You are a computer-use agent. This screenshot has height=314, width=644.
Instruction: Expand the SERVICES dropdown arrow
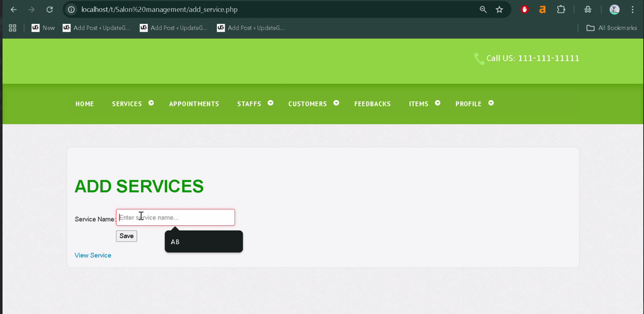[x=151, y=103]
